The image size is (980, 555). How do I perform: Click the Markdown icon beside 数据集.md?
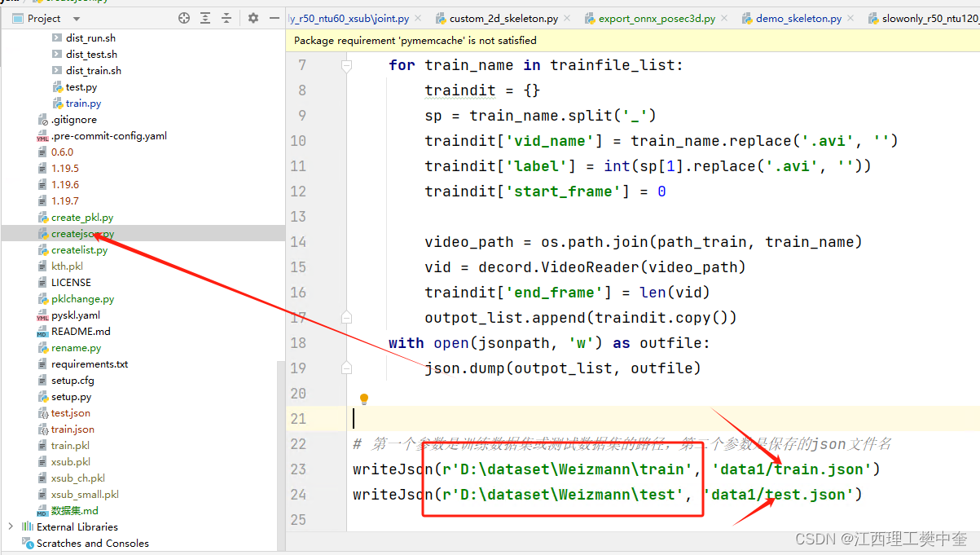[42, 511]
